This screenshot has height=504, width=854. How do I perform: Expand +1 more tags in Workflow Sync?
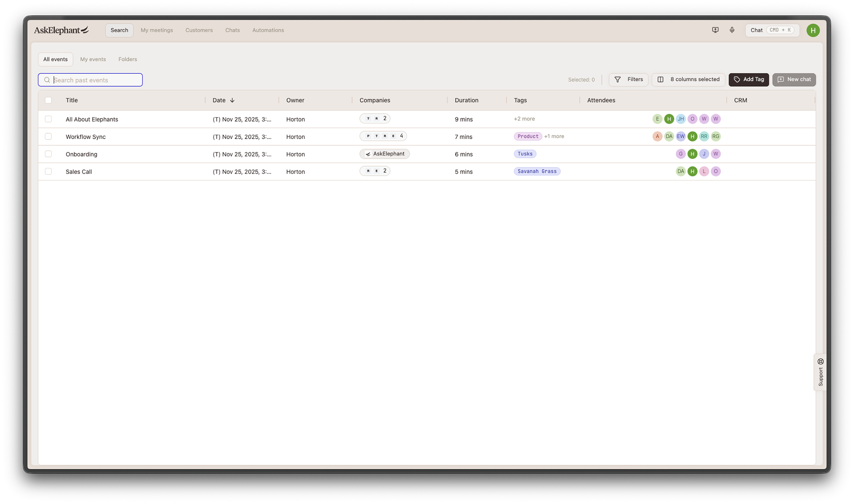(554, 136)
